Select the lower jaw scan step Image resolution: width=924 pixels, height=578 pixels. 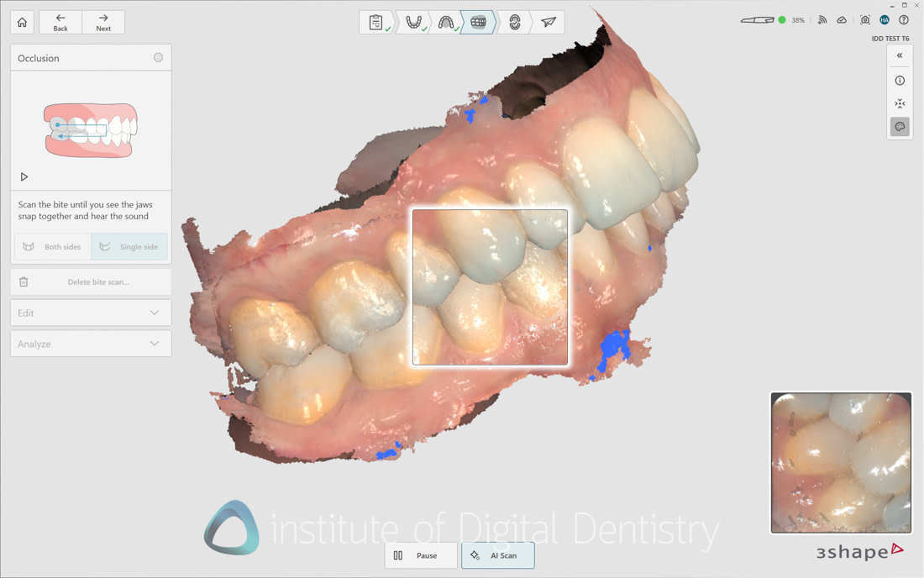[x=413, y=22]
